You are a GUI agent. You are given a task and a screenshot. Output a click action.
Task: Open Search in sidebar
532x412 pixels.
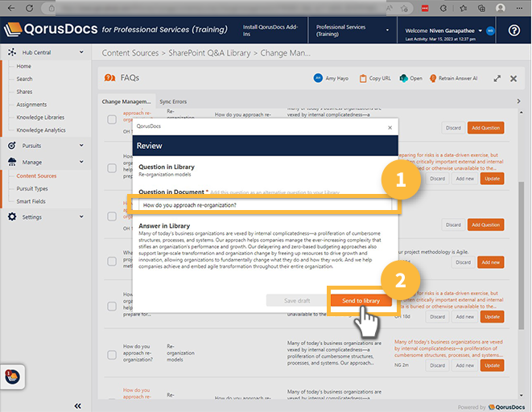[24, 79]
